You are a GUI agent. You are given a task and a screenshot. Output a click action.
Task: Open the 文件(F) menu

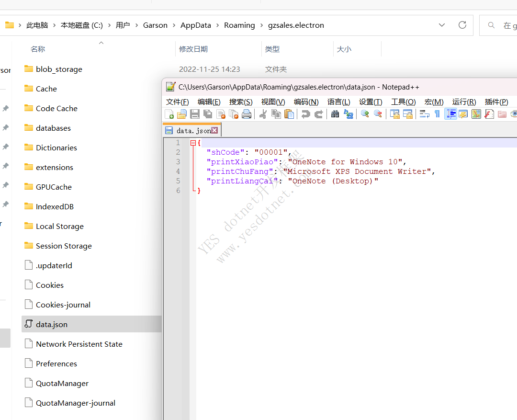coord(178,102)
